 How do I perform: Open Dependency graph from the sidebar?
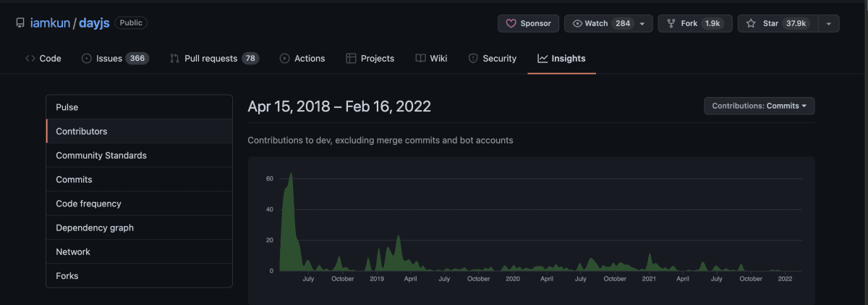coord(95,227)
